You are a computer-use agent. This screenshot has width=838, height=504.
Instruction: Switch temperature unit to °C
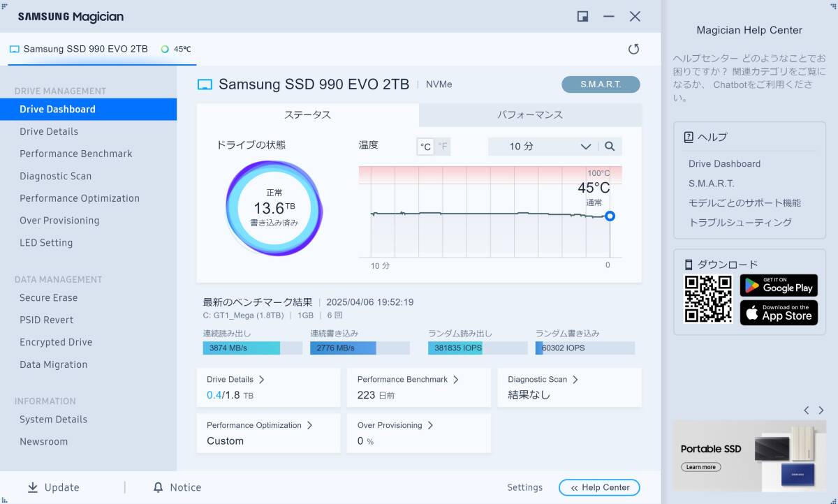(425, 147)
